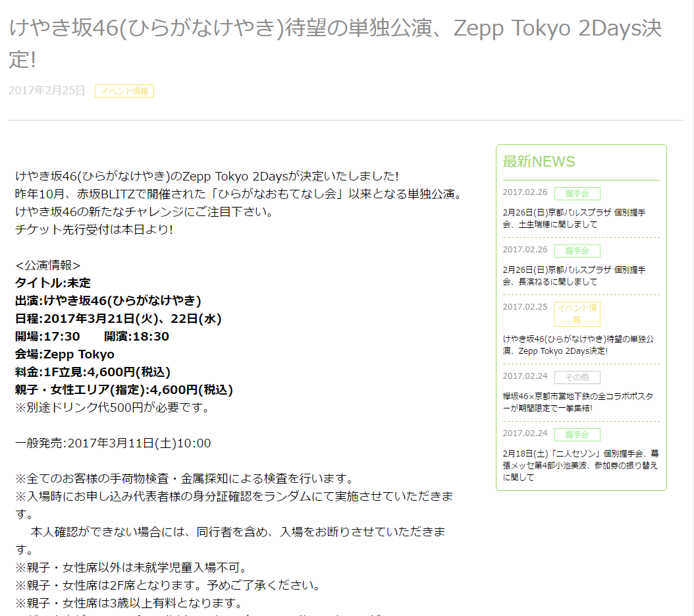
Task: Click the line 出演:けやき坂46(ひらがなけやき)
Action: click(108, 300)
